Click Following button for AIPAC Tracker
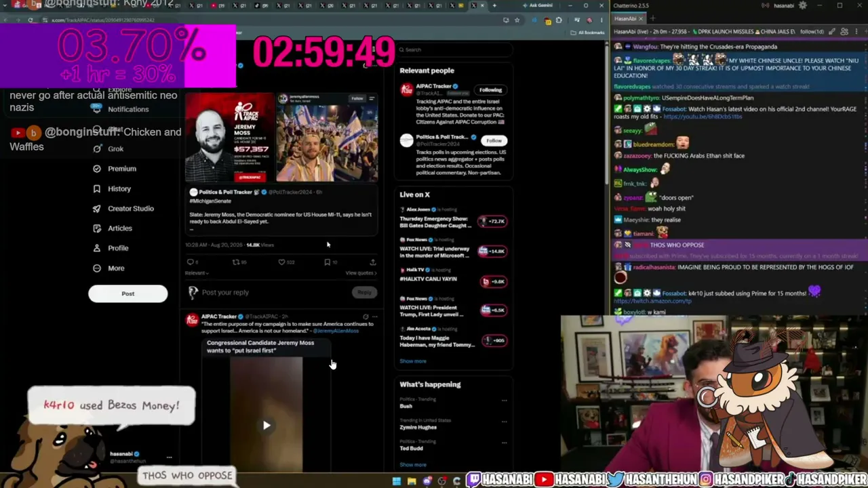The image size is (868, 488). 490,89
